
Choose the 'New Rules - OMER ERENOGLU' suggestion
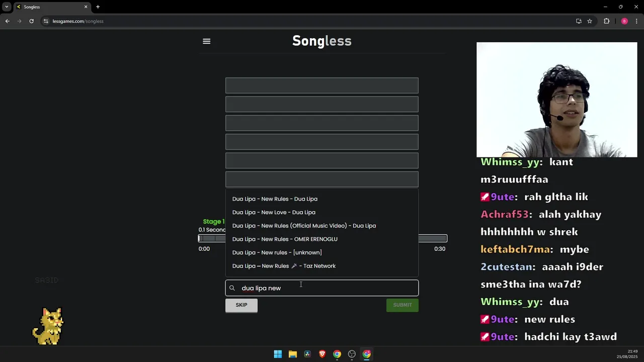click(x=285, y=239)
